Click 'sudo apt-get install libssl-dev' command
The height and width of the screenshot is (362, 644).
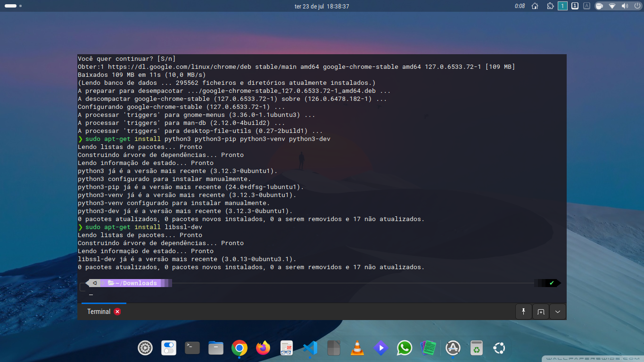tap(144, 227)
